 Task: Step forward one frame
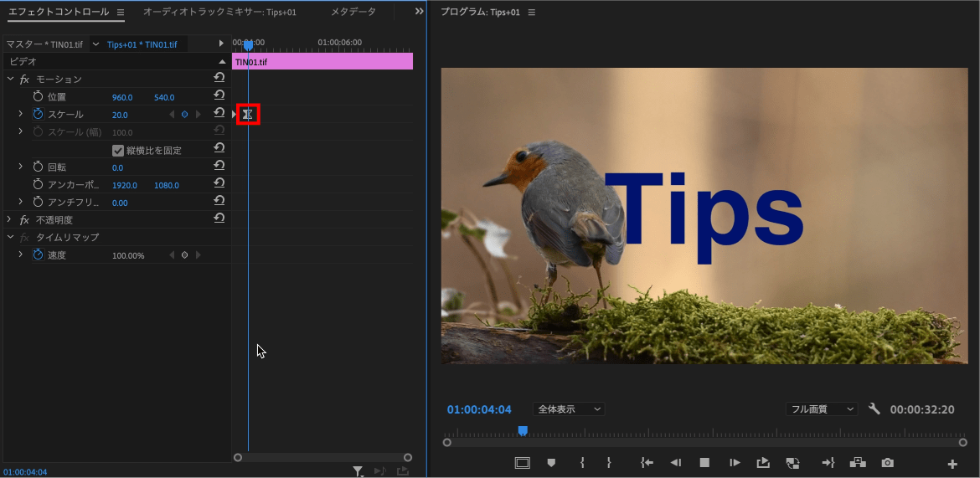click(735, 463)
